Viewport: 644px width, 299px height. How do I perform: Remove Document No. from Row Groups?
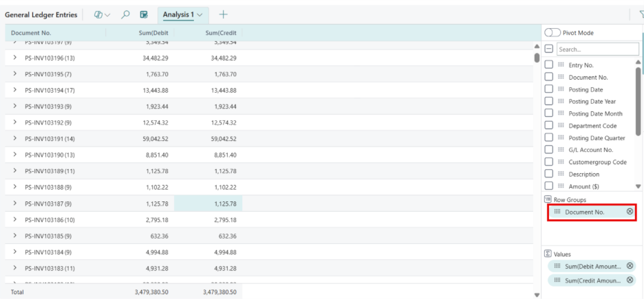pyautogui.click(x=630, y=212)
